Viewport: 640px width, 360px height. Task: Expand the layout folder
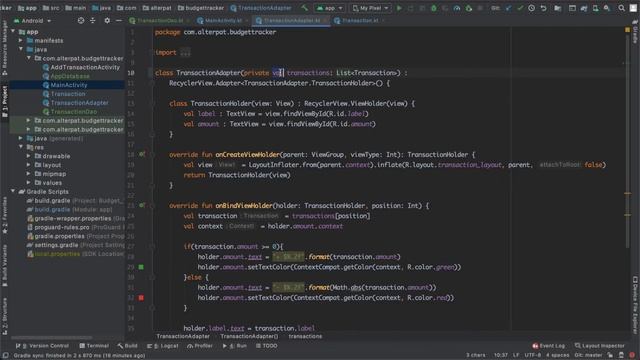click(29, 165)
